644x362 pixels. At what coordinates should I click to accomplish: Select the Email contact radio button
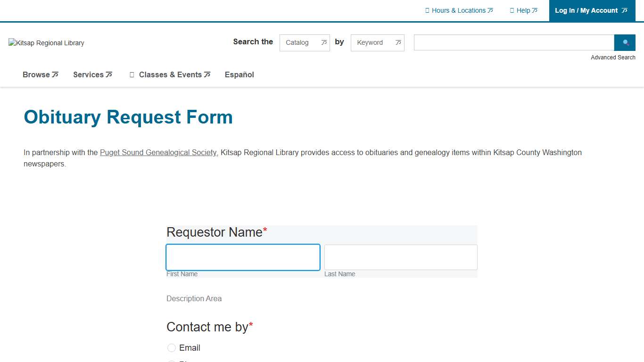pyautogui.click(x=172, y=348)
